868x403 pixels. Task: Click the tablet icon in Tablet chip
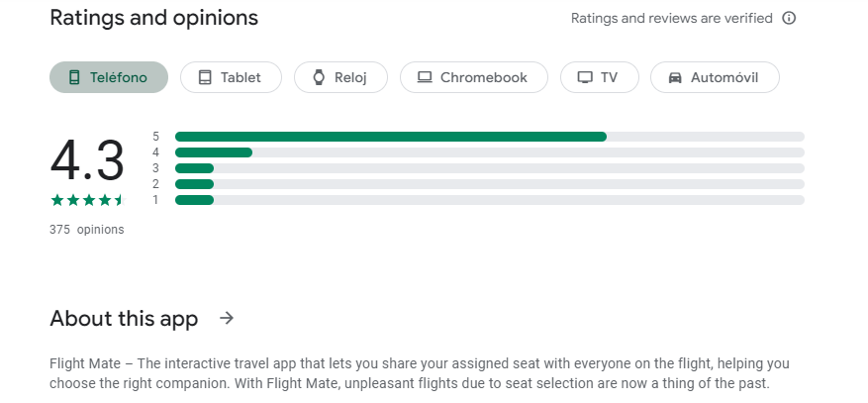[x=205, y=77]
